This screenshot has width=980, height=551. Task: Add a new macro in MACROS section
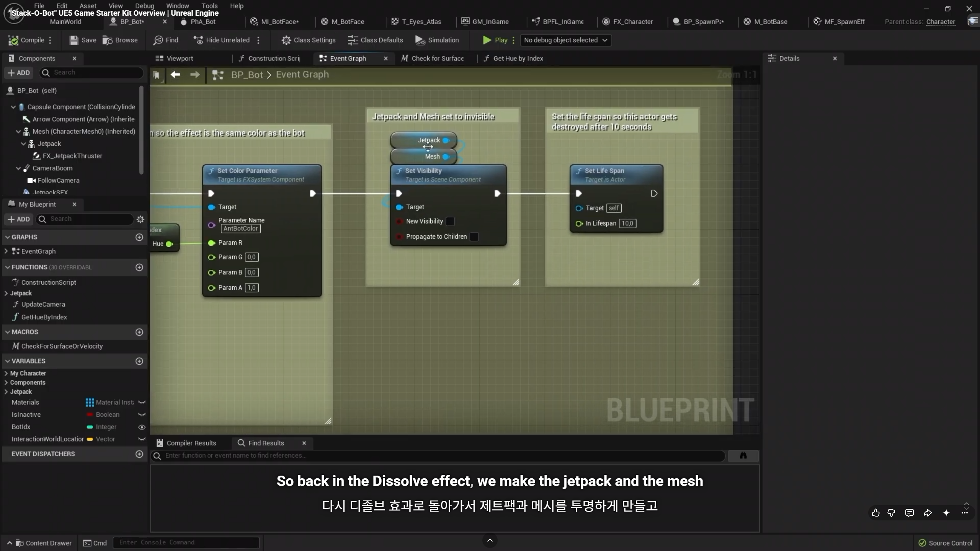(139, 332)
